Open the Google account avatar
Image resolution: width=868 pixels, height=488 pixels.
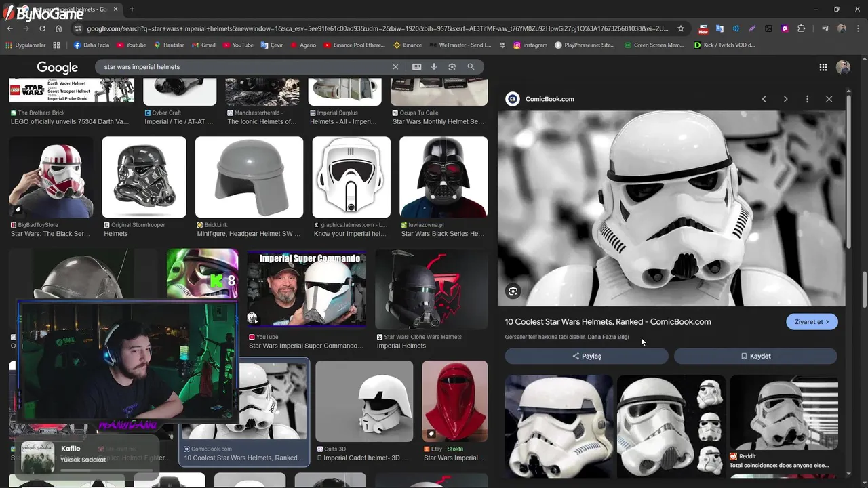coord(843,67)
